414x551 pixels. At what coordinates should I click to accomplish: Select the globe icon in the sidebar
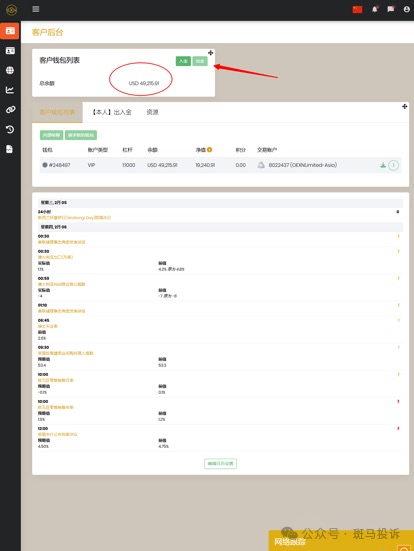pyautogui.click(x=10, y=70)
